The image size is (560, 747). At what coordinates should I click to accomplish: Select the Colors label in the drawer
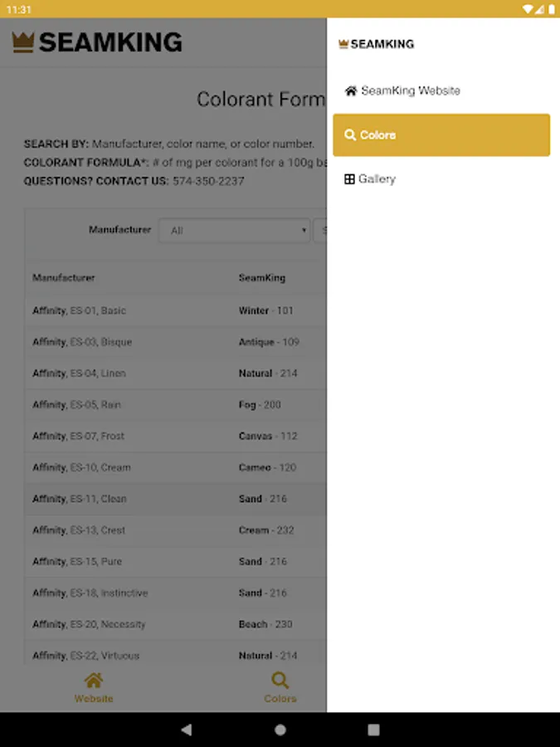click(378, 135)
